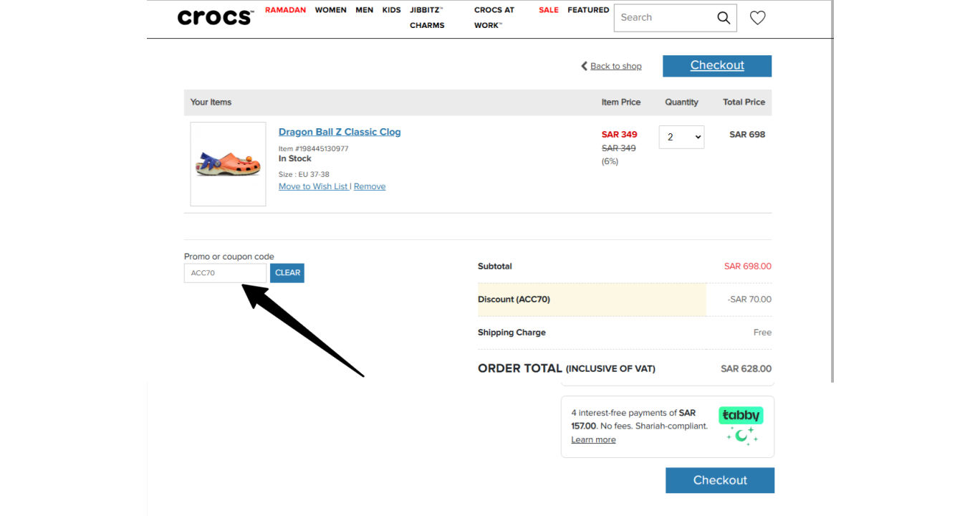Click the Back to shop link
Viewport: 980px width, 516px height.
[616, 66]
